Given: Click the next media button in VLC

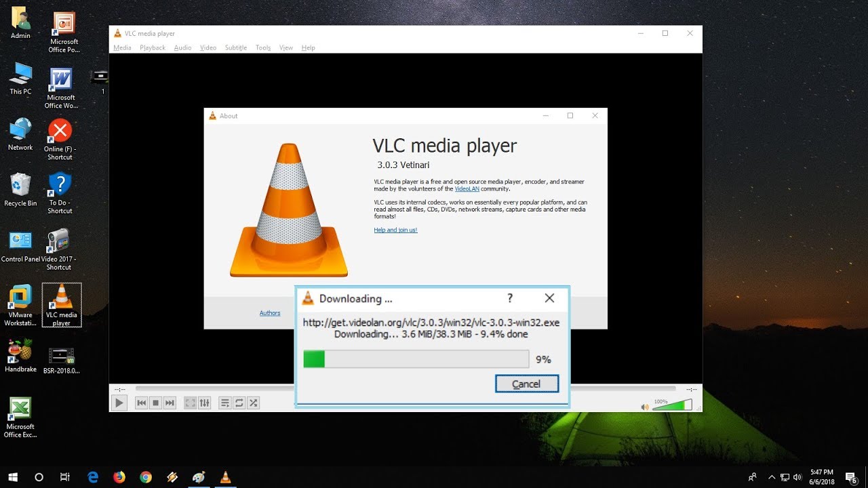Looking at the screenshot, I should tap(170, 403).
